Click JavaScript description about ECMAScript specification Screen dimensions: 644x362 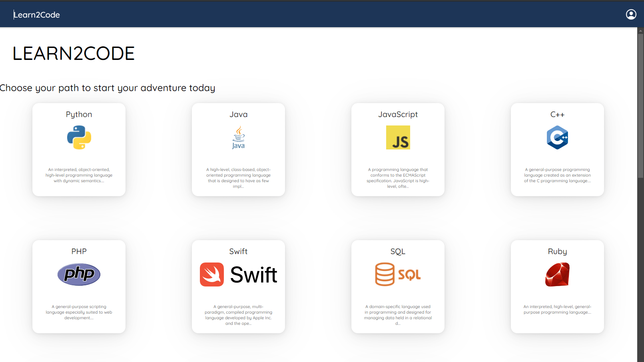tap(398, 178)
